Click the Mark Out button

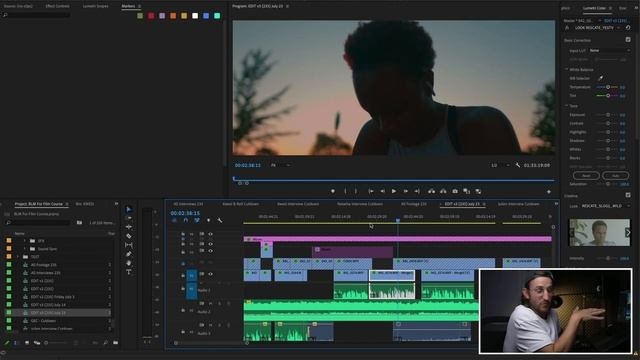(x=356, y=191)
